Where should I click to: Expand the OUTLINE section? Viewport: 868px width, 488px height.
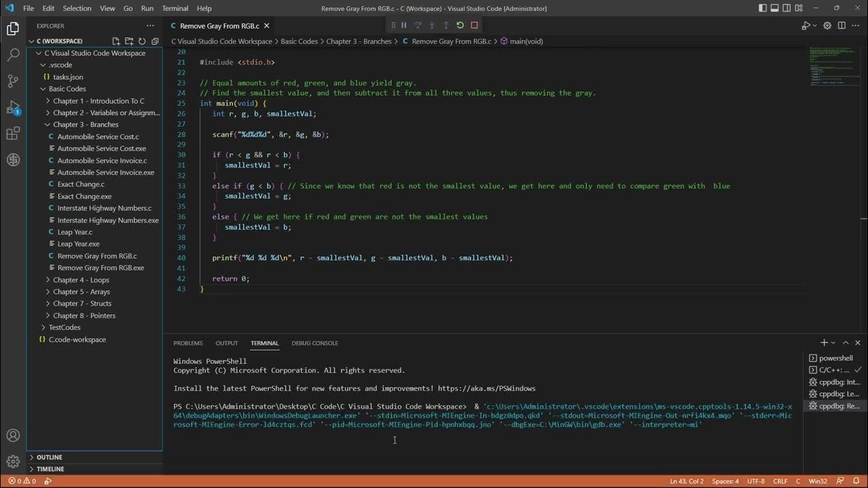(94, 457)
